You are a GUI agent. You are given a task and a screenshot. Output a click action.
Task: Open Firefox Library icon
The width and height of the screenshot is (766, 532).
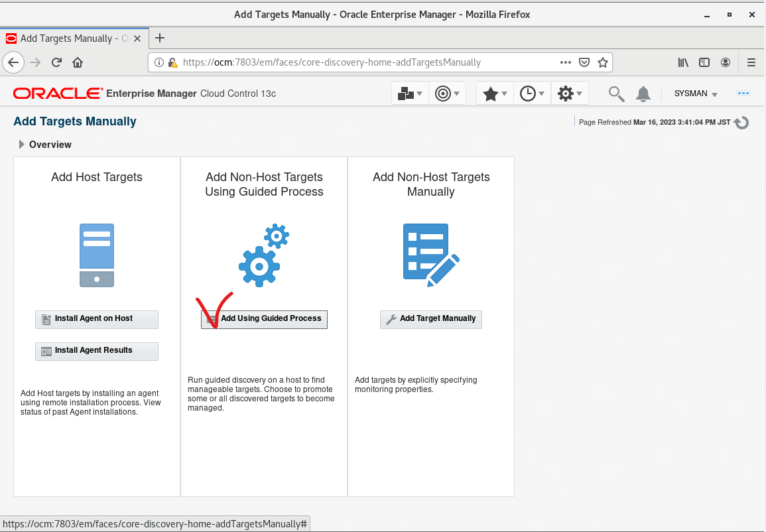683,62
